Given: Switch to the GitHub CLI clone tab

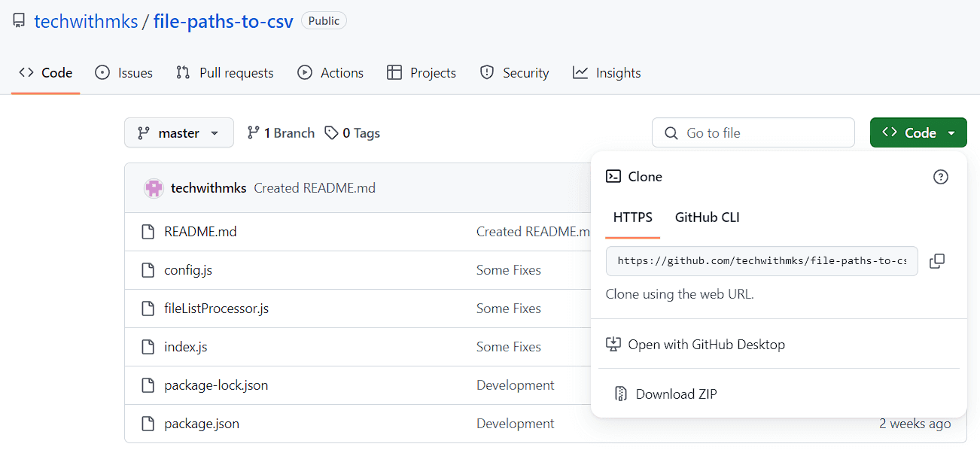Looking at the screenshot, I should click(708, 217).
